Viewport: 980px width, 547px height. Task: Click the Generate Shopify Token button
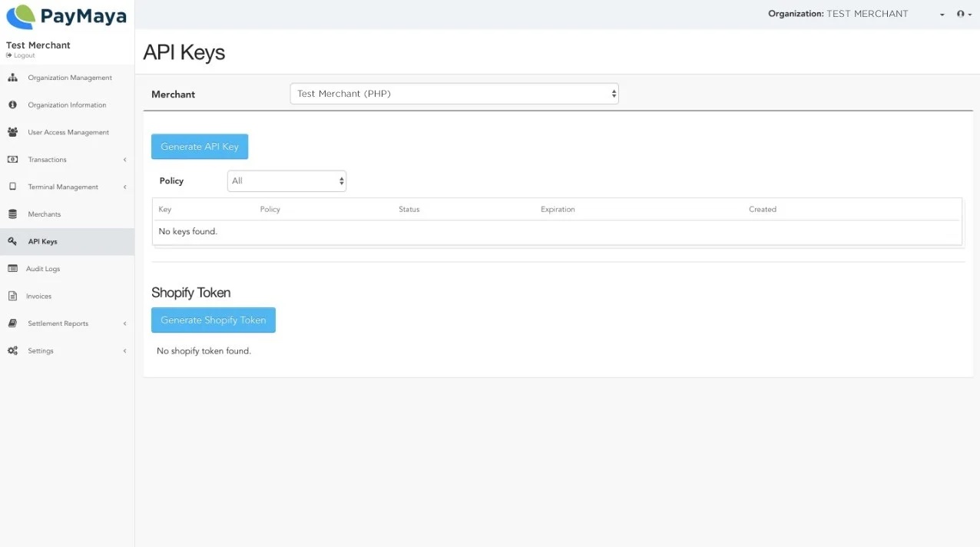[214, 320]
